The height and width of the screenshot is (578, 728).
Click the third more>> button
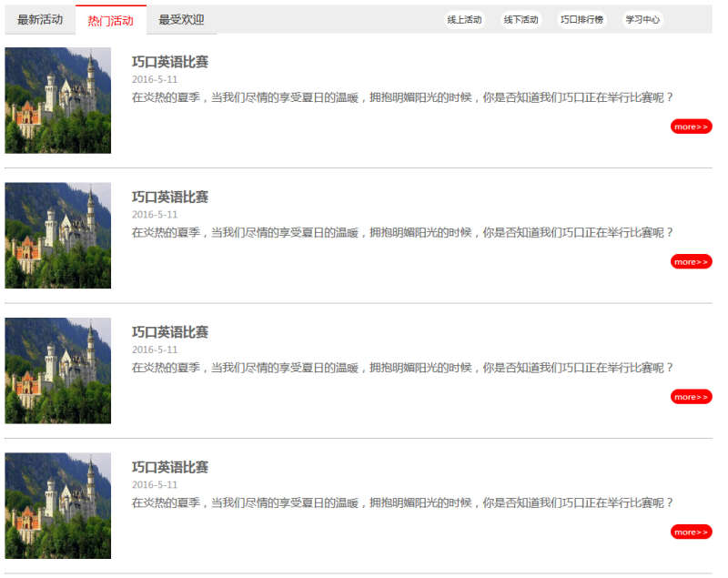[690, 396]
